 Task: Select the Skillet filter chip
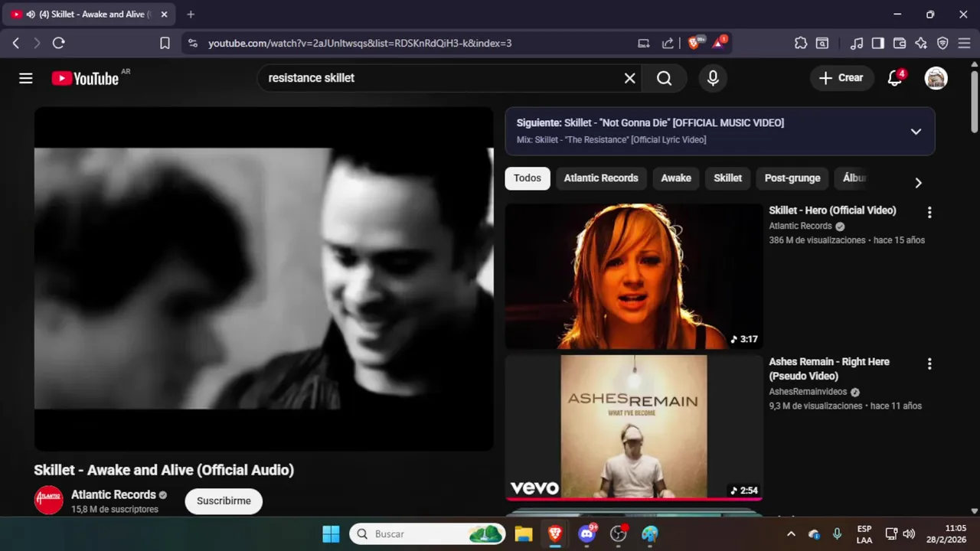(x=727, y=178)
